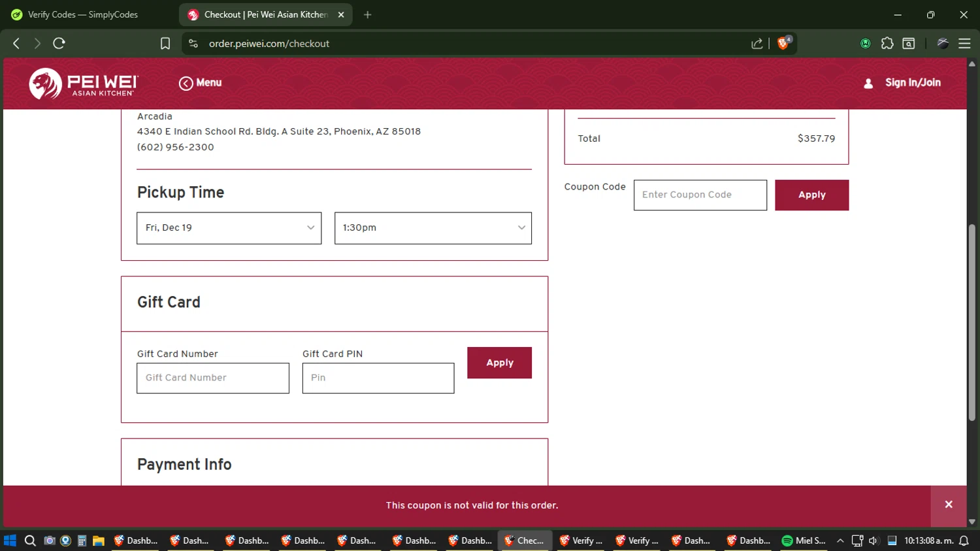This screenshot has width=980, height=551.
Task: Click the browser profile avatar icon
Action: [943, 43]
